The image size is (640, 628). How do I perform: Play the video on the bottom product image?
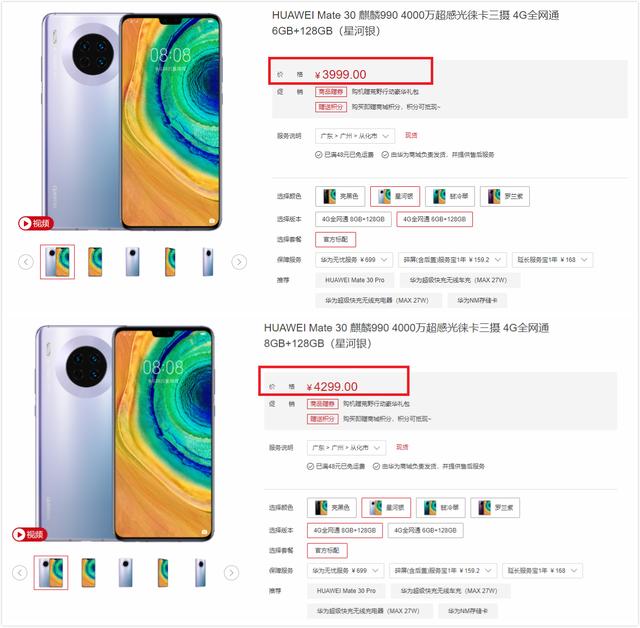coord(29,534)
